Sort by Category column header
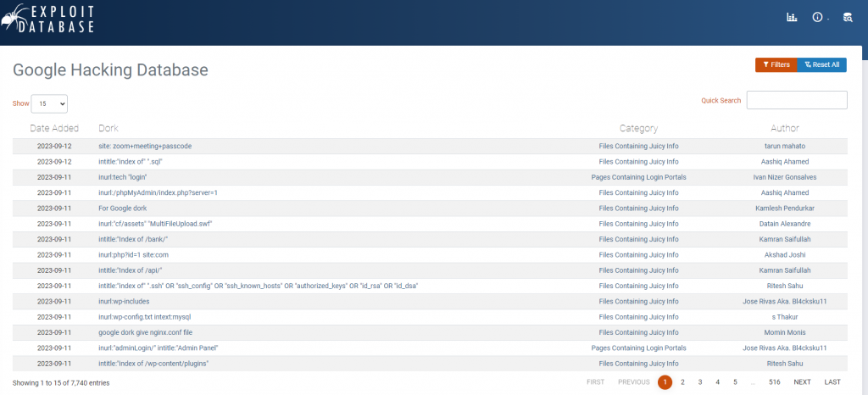Viewport: 868px width, 395px height. click(x=639, y=128)
